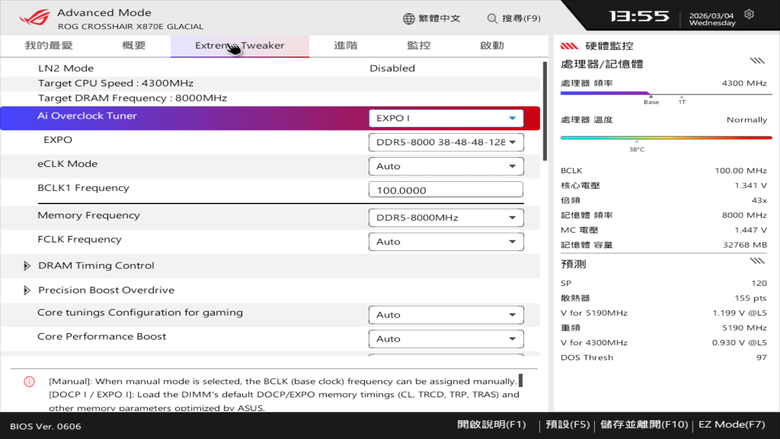Click the Ai Overclock Tuner label
Image resolution: width=780 pixels, height=439 pixels.
(x=87, y=116)
